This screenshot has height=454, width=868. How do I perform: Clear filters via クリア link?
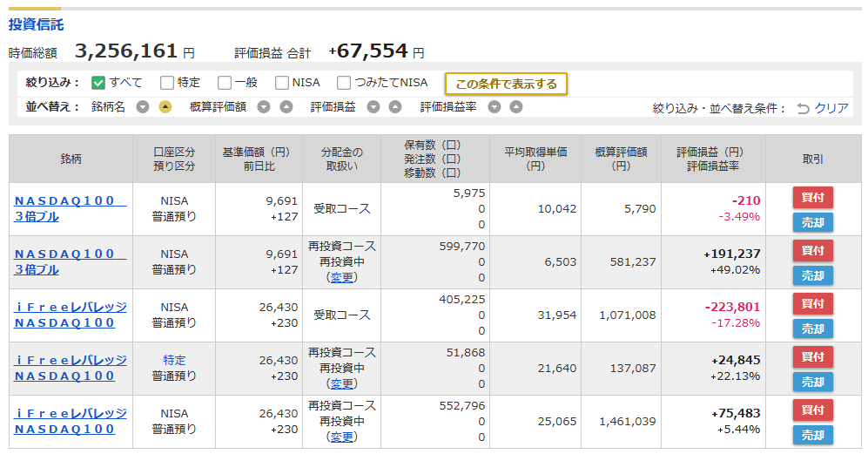831,108
